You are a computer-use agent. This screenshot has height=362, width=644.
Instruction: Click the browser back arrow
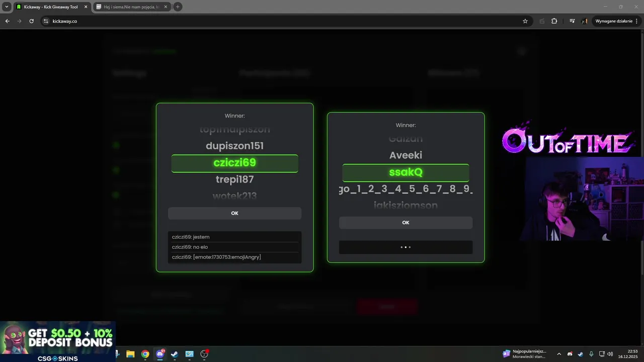(7, 21)
